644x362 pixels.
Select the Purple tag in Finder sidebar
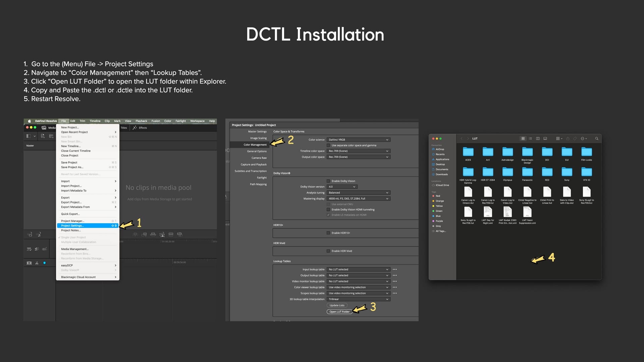(x=439, y=221)
